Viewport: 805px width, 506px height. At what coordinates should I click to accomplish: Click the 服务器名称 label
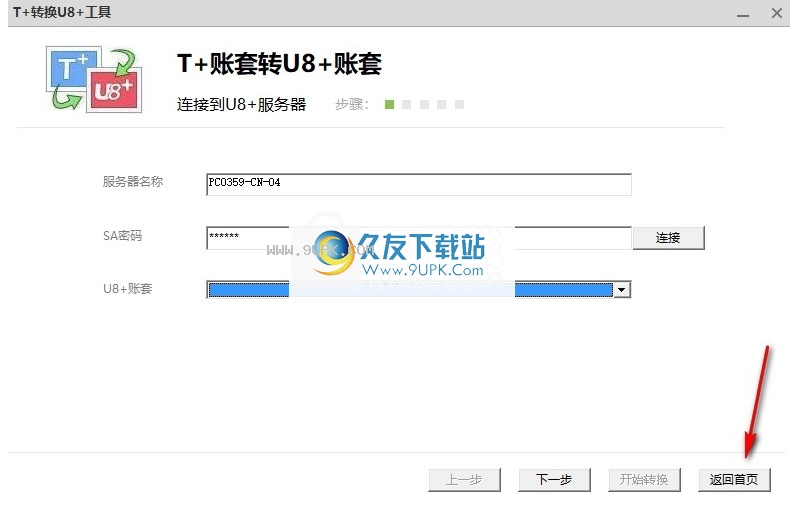132,182
